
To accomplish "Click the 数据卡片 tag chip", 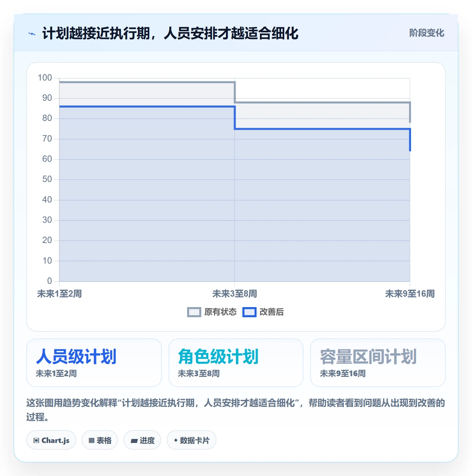I will (x=191, y=440).
